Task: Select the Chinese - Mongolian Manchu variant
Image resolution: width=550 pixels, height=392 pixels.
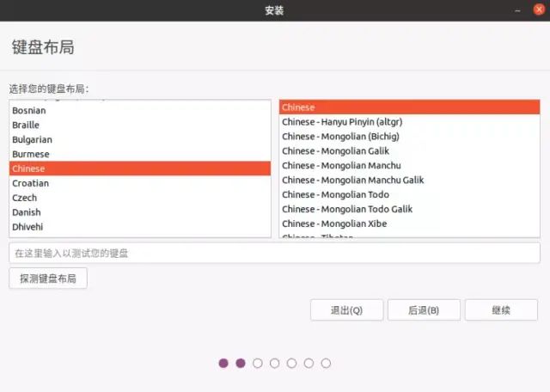Action: [x=341, y=166]
